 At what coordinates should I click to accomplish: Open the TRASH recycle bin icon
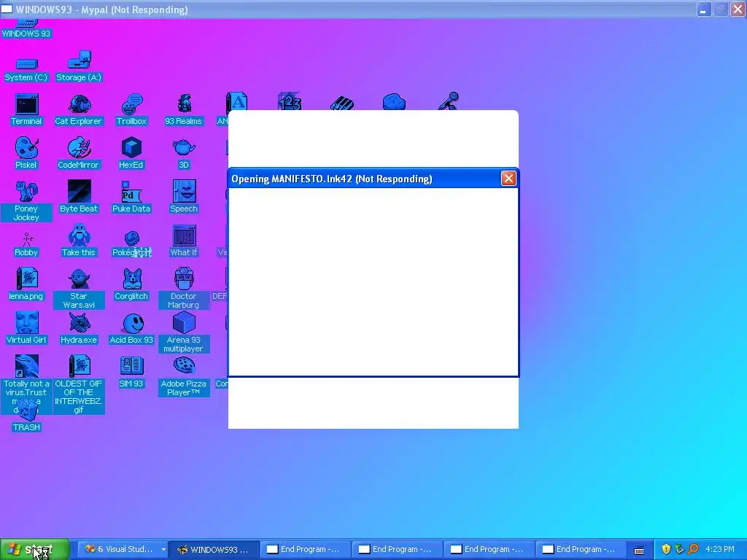click(x=26, y=416)
